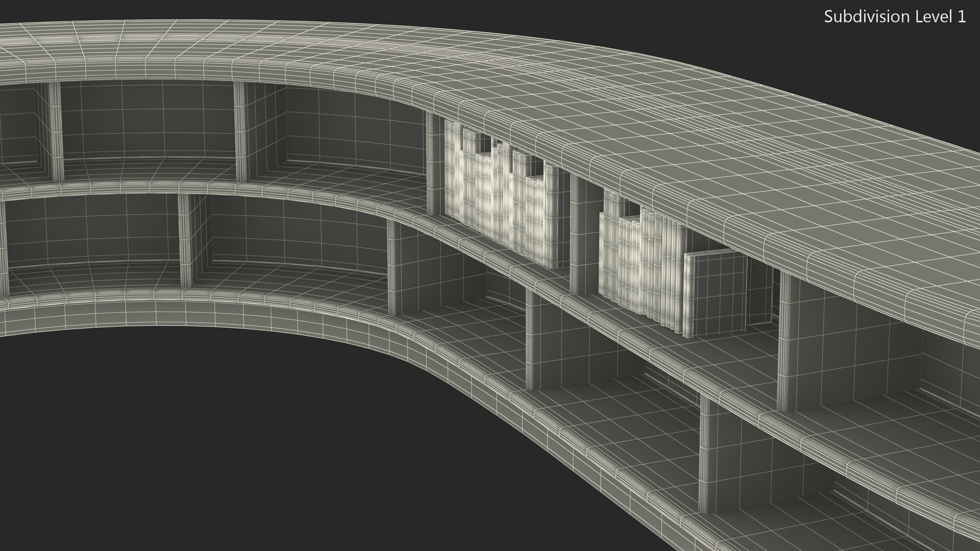
Task: Click the dark empty courtyard area
Action: pos(204,434)
